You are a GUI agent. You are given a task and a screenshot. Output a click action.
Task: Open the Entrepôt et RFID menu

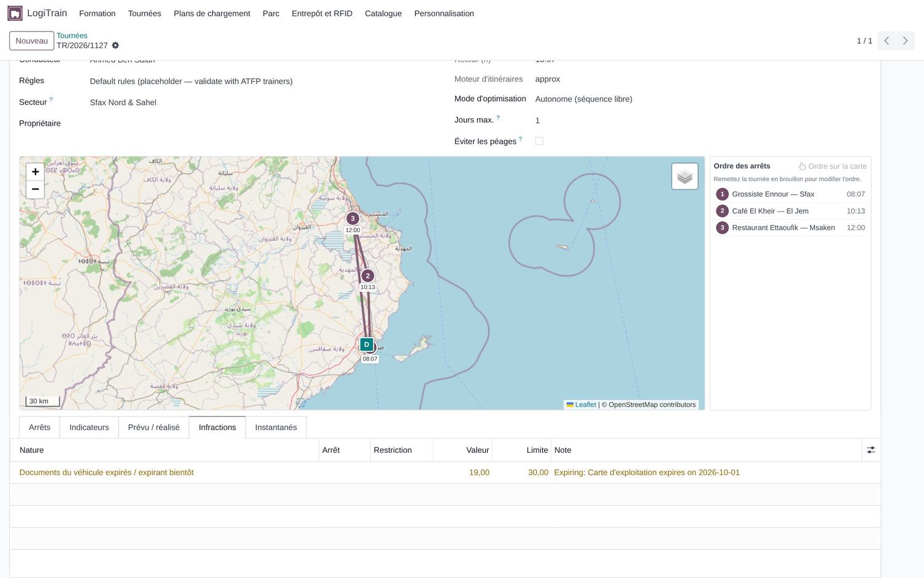click(x=322, y=14)
